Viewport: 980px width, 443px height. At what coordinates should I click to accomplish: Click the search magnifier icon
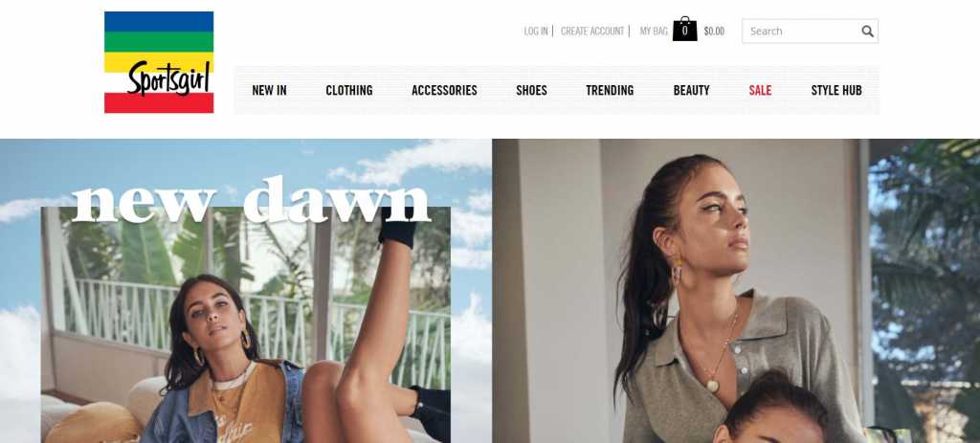point(867,32)
